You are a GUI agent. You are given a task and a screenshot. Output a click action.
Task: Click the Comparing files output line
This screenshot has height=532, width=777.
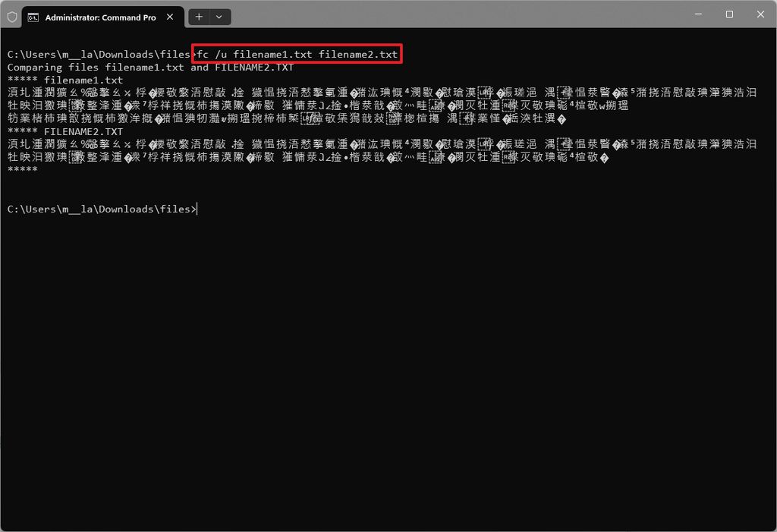point(150,67)
